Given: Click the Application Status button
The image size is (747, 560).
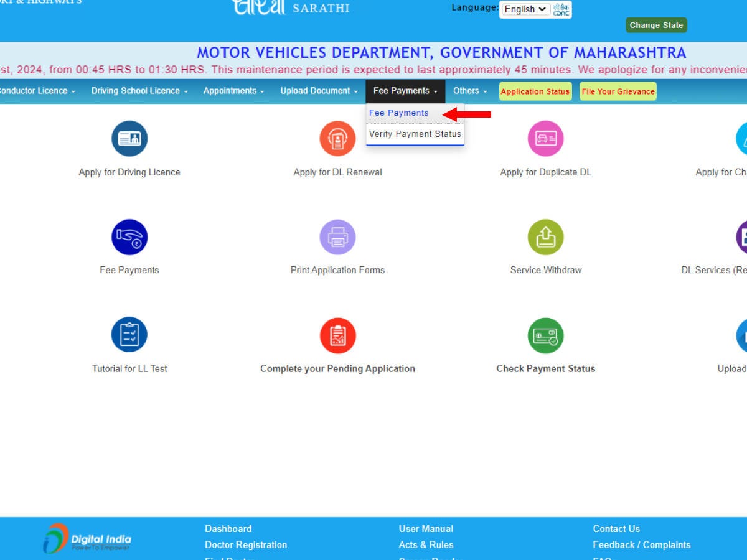Looking at the screenshot, I should tap(535, 91).
